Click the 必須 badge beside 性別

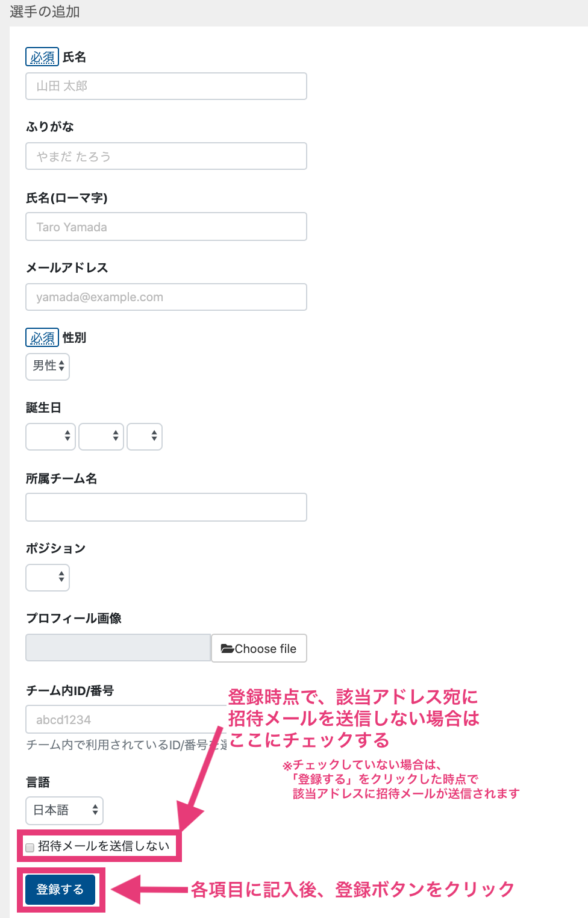[x=42, y=338]
